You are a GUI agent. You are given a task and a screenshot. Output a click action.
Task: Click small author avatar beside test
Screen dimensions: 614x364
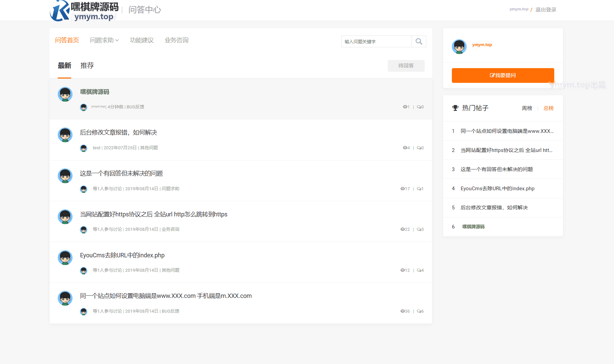point(84,148)
